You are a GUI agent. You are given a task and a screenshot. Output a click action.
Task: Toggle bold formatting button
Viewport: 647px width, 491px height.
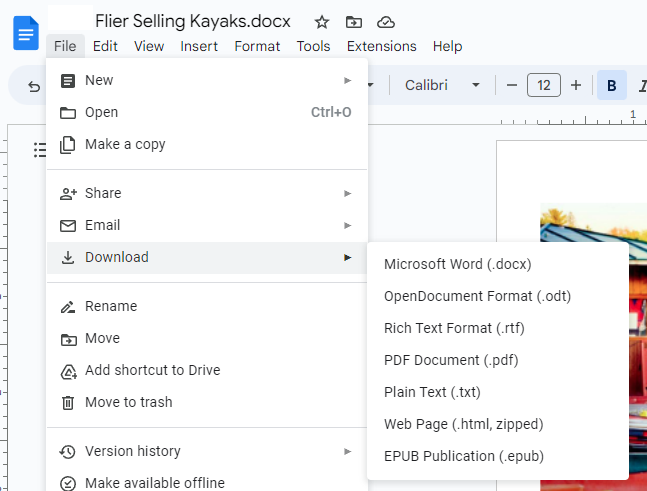pyautogui.click(x=612, y=85)
